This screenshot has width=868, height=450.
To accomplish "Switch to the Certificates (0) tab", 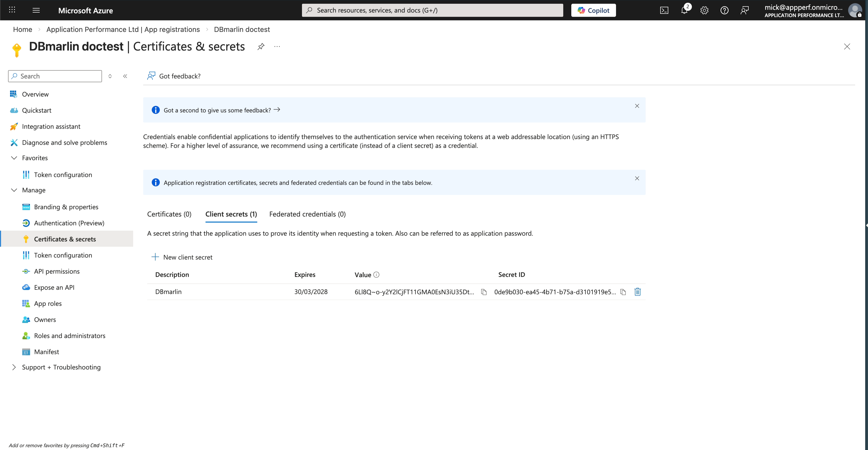I will point(169,214).
